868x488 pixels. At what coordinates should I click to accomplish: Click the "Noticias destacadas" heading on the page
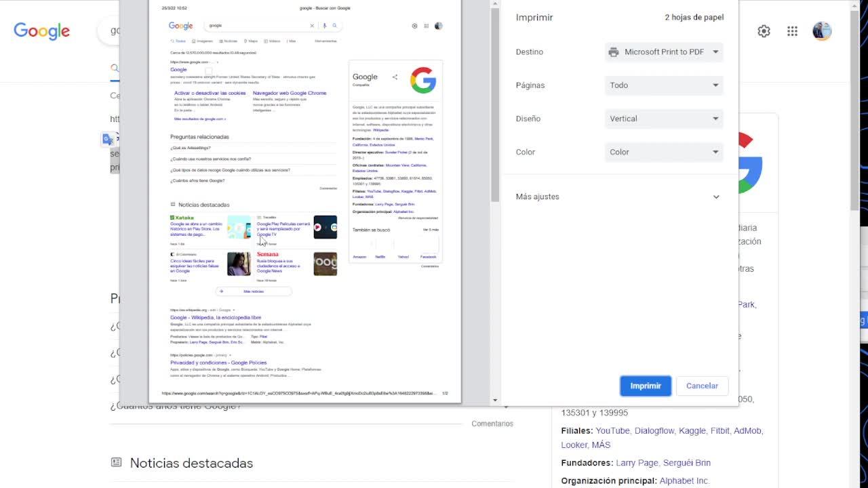(x=191, y=463)
